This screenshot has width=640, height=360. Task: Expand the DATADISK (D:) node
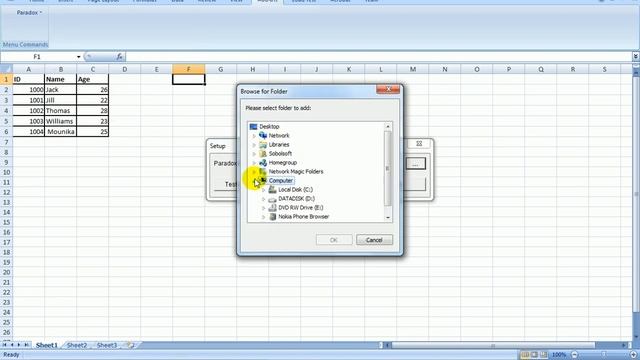point(264,199)
